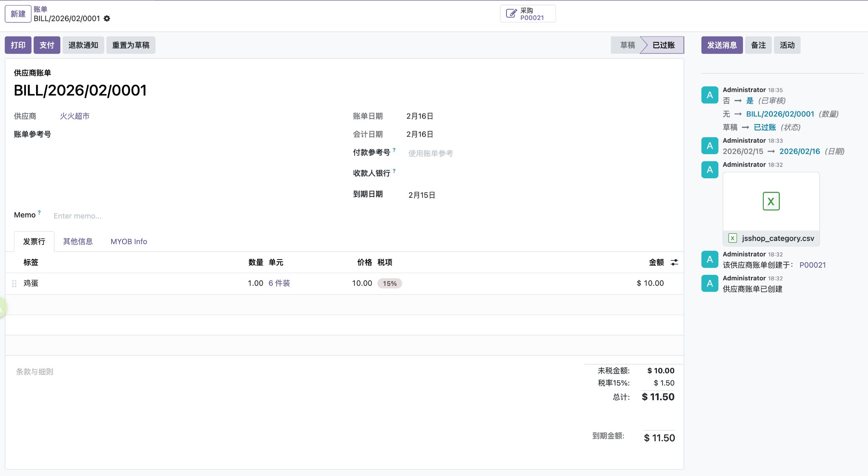868x476 pixels.
Task: Switch to the MYOB Info tab
Action: pos(129,241)
